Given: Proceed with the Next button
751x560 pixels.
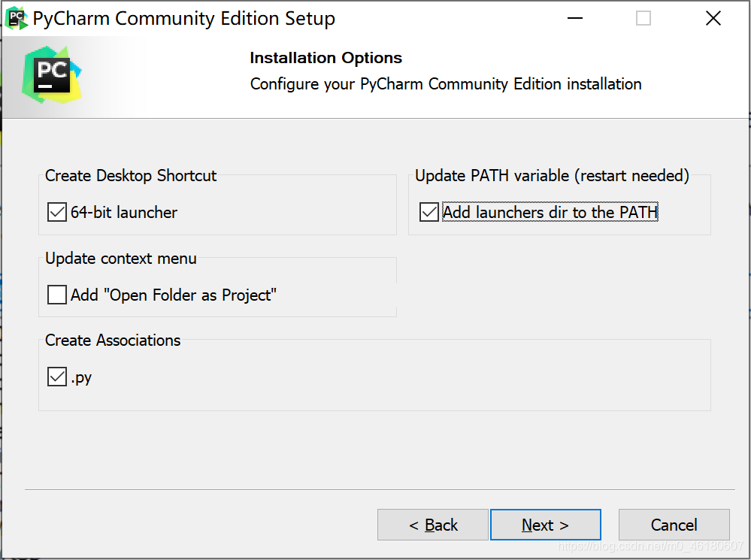Looking at the screenshot, I should point(546,525).
